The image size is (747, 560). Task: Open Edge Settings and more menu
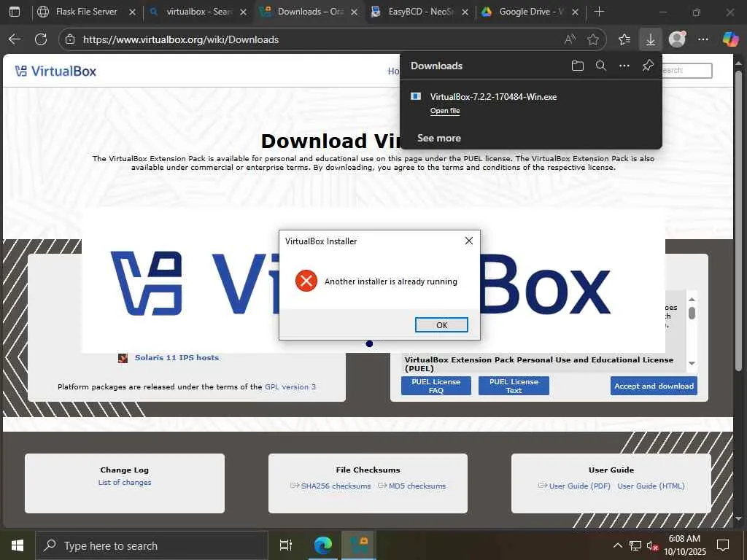click(703, 39)
